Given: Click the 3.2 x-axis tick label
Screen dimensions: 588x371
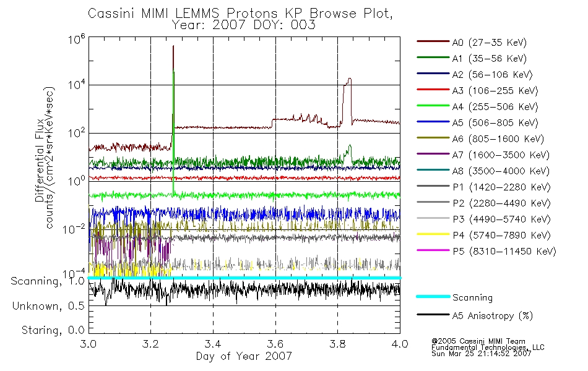Looking at the screenshot, I should point(151,344).
